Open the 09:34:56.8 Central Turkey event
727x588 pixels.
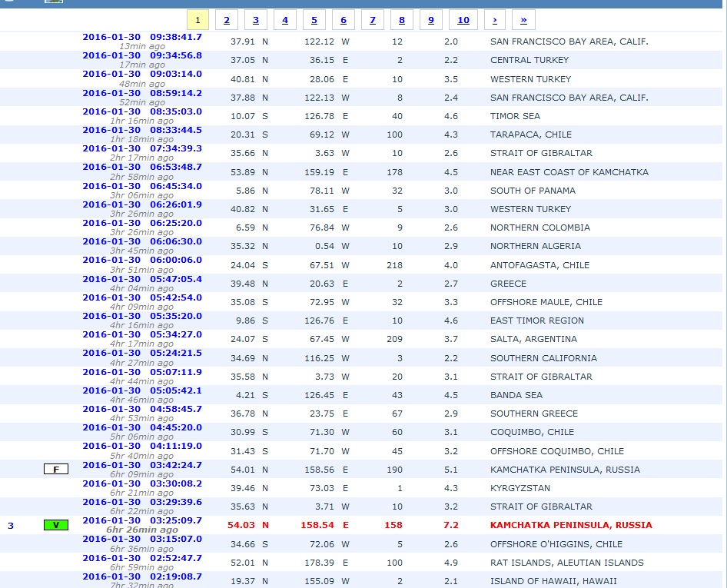click(x=142, y=55)
